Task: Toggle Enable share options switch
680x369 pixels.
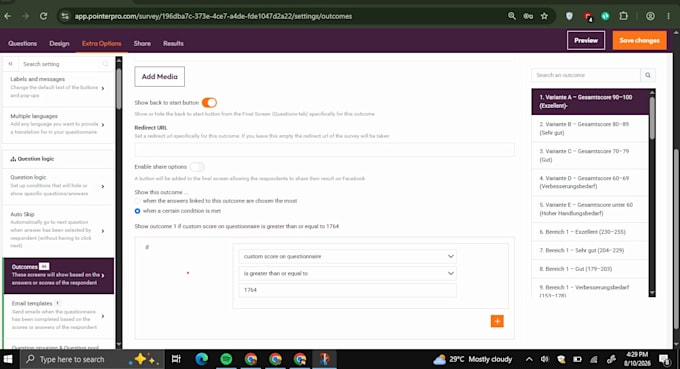Action: tap(197, 167)
